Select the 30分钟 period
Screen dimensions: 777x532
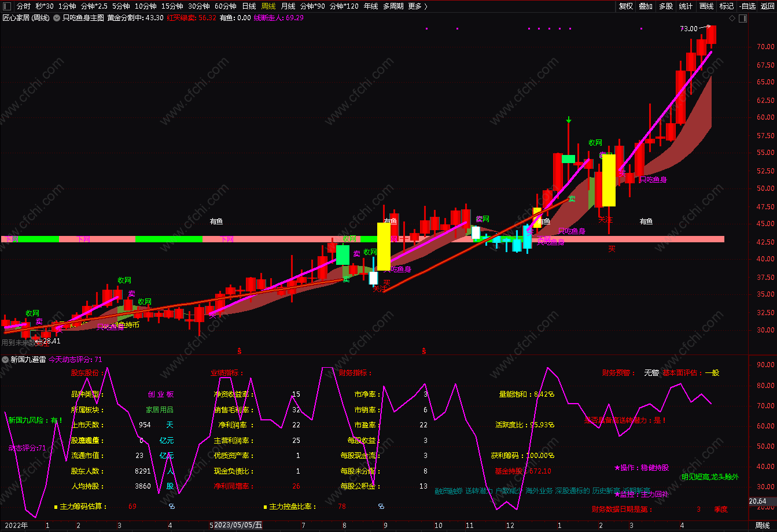point(198,6)
